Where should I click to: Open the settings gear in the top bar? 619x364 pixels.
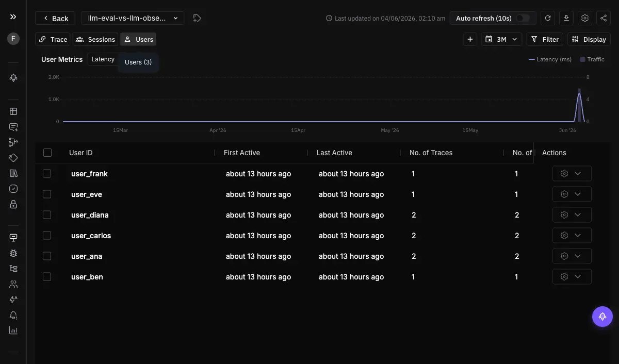tap(585, 18)
